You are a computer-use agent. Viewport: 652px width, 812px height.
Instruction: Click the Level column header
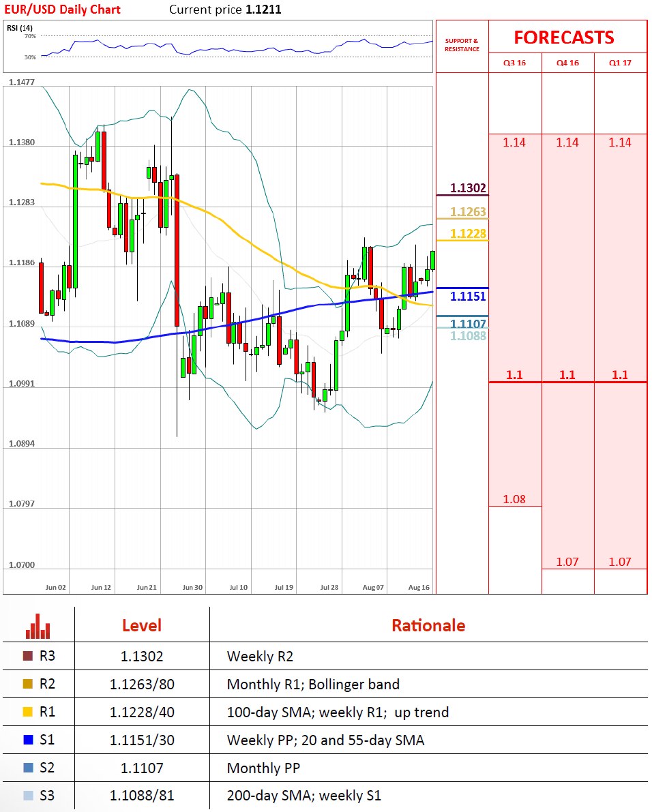pos(142,626)
